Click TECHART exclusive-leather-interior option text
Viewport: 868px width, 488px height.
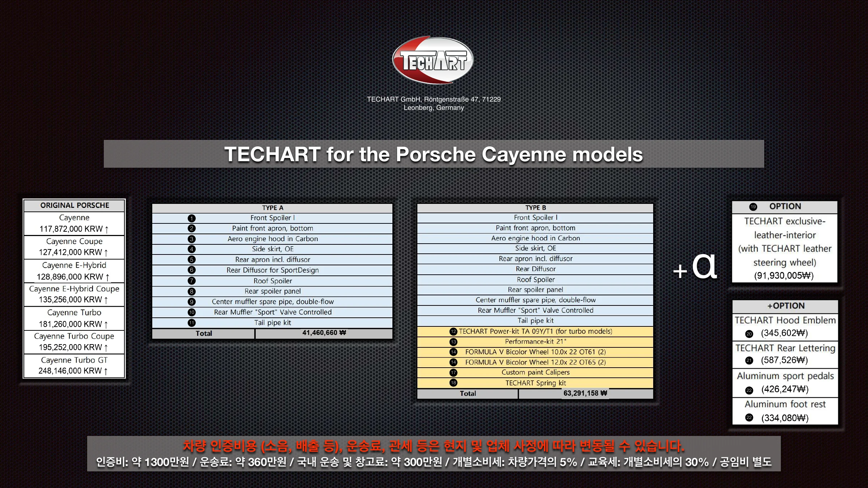(x=785, y=241)
